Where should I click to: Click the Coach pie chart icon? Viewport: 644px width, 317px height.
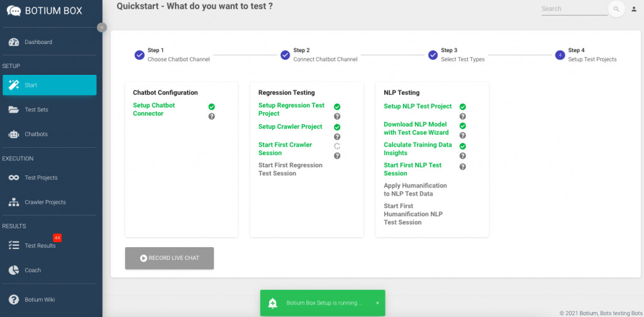(x=13, y=270)
